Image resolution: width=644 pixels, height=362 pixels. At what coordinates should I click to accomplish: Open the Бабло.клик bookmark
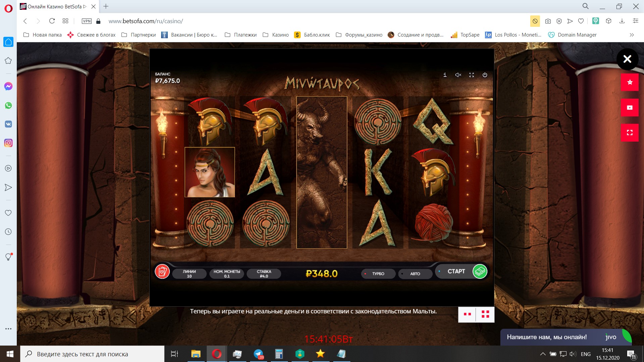point(312,35)
